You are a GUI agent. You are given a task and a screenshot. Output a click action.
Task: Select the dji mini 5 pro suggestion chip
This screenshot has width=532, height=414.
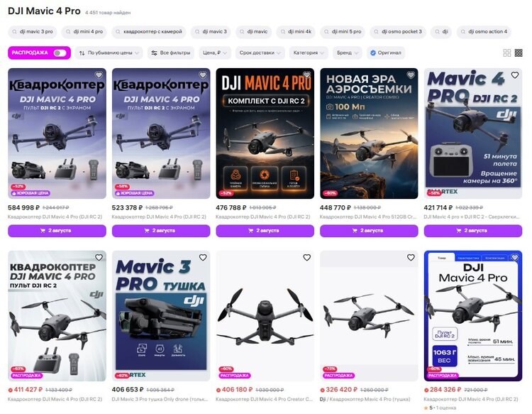coord(343,31)
